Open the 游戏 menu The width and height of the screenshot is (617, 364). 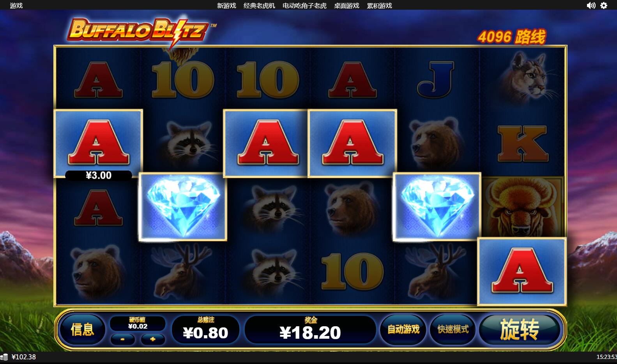[x=16, y=5]
